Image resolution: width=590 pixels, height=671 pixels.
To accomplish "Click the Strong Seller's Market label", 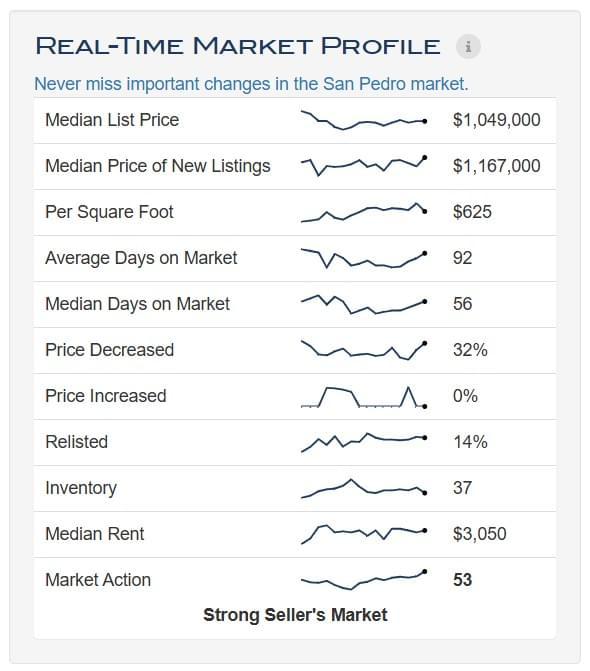I will click(x=295, y=615).
